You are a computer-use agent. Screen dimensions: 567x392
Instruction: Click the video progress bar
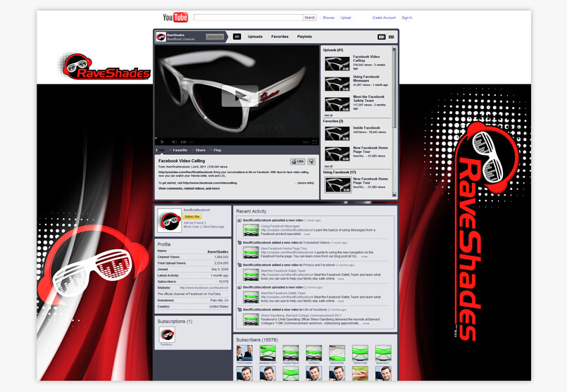pyautogui.click(x=237, y=138)
